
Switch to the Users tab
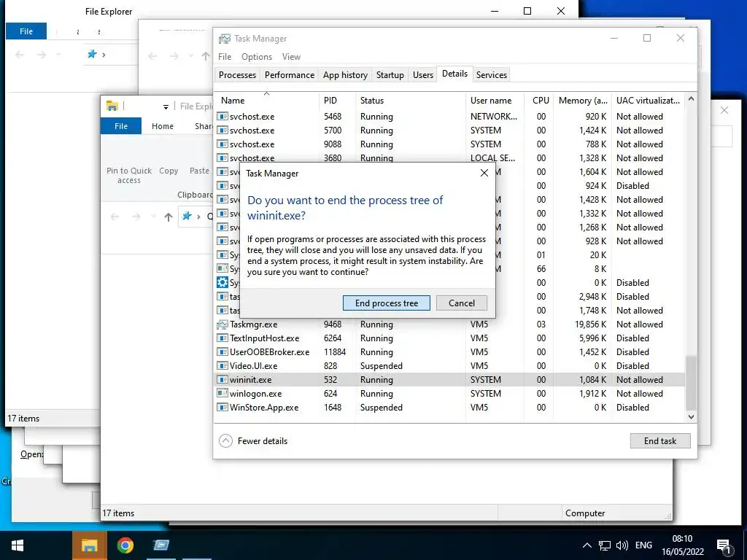click(422, 75)
